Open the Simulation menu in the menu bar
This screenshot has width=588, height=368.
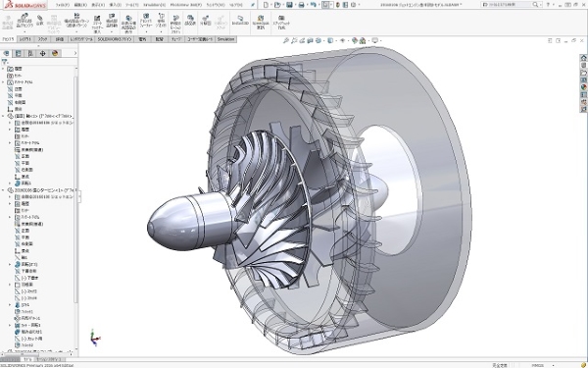pos(154,5)
